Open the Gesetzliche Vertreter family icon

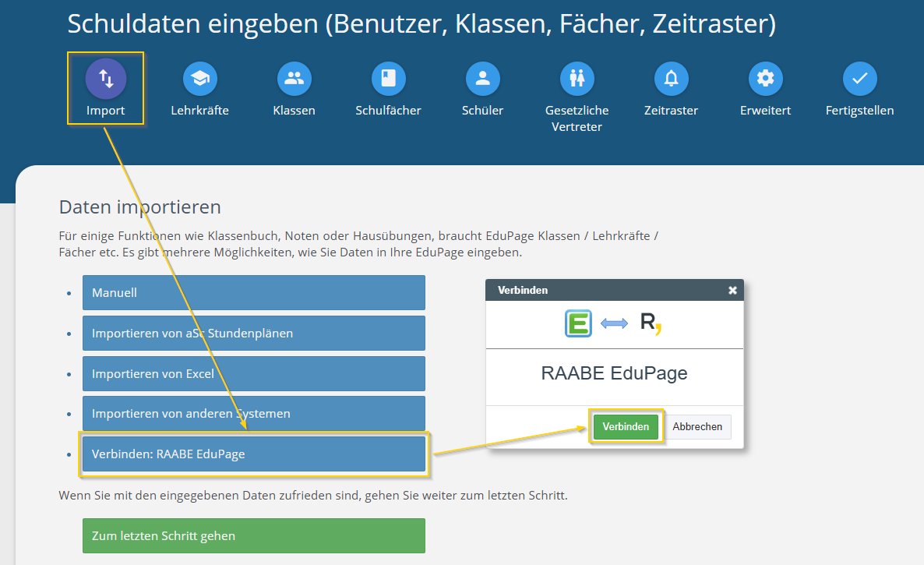coord(577,79)
